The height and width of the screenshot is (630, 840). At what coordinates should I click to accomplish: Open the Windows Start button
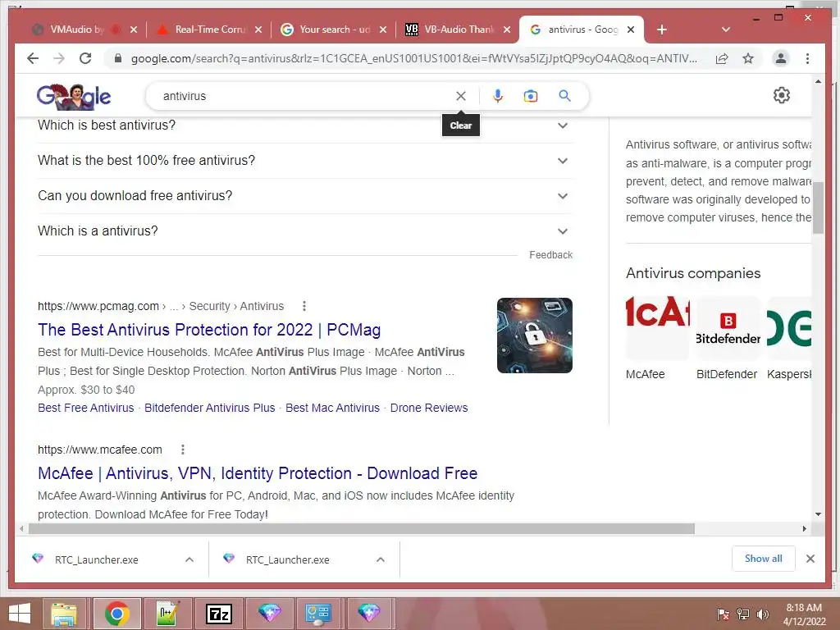(20, 614)
